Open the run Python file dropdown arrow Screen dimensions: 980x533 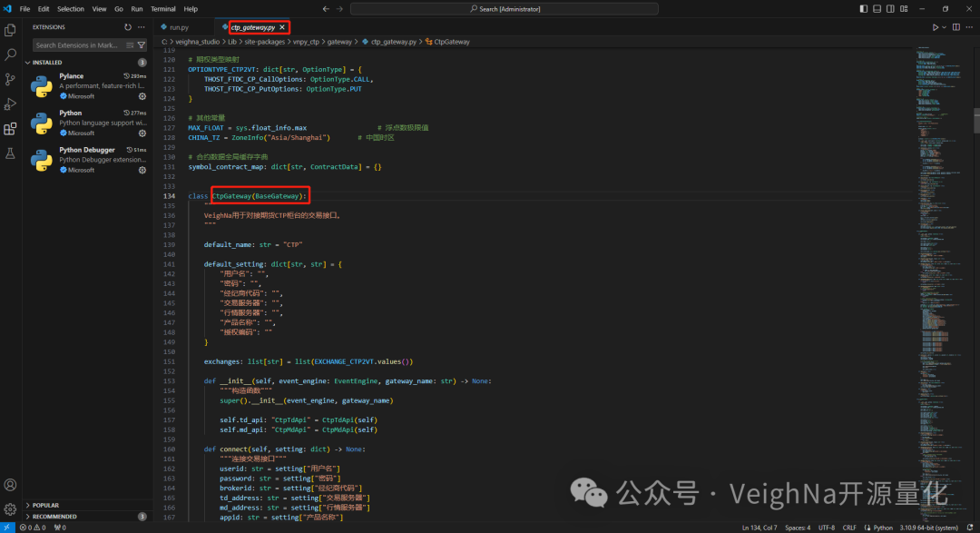(x=945, y=27)
